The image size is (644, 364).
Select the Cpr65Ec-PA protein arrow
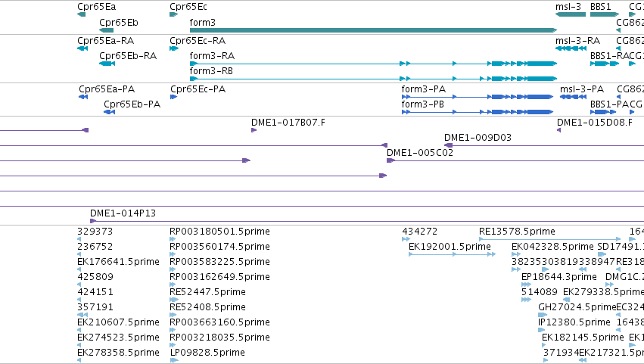[174, 97]
